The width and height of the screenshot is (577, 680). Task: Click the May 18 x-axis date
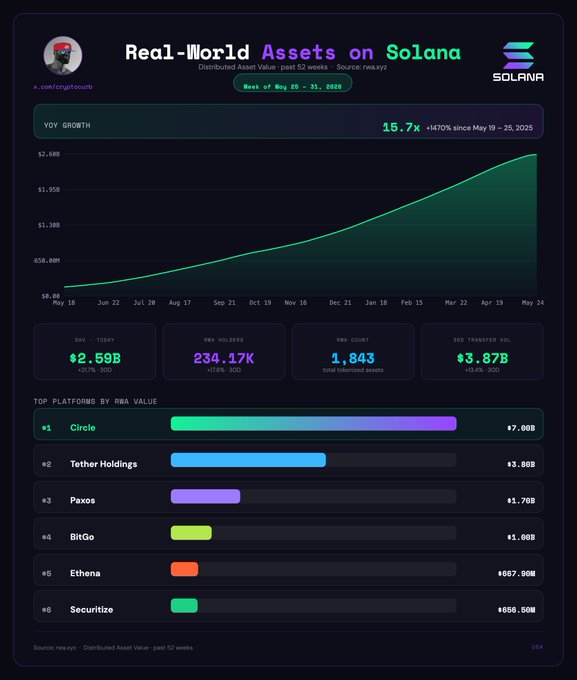click(64, 303)
